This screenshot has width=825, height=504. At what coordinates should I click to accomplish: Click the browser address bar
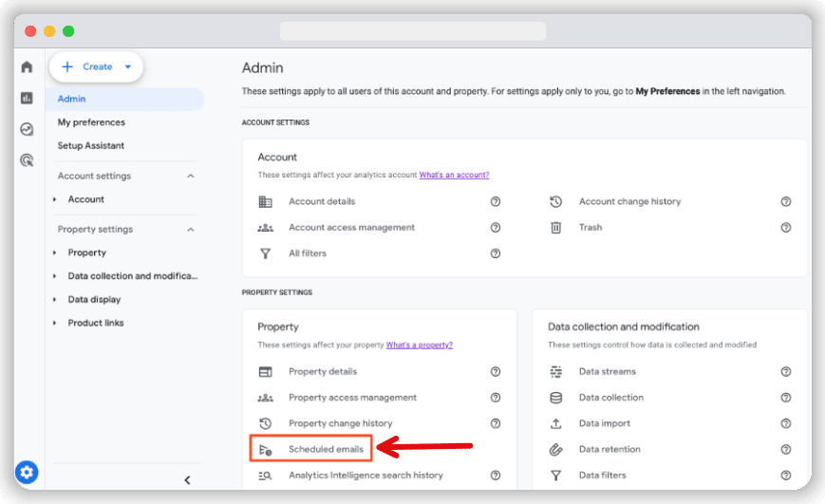(412, 31)
